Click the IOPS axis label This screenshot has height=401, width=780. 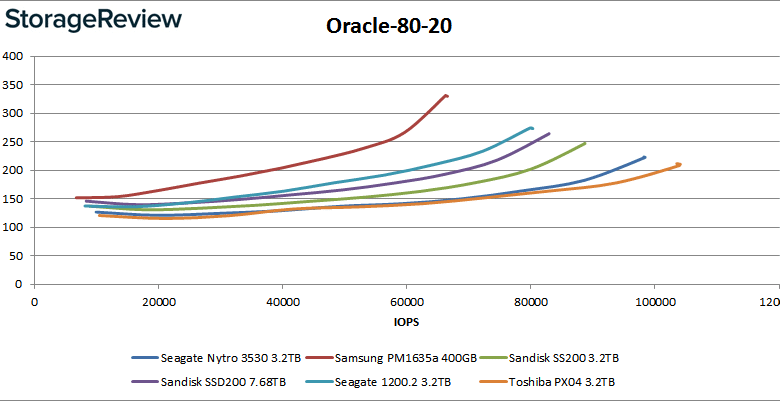406,322
